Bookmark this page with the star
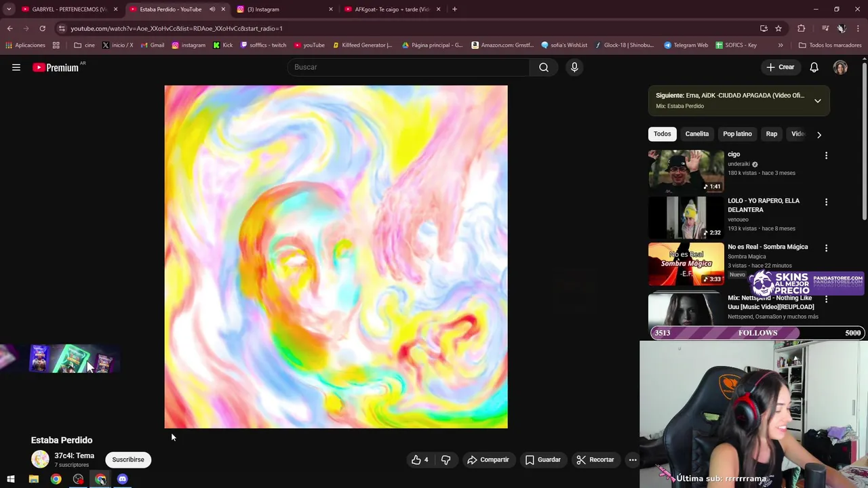The image size is (868, 488). (778, 28)
